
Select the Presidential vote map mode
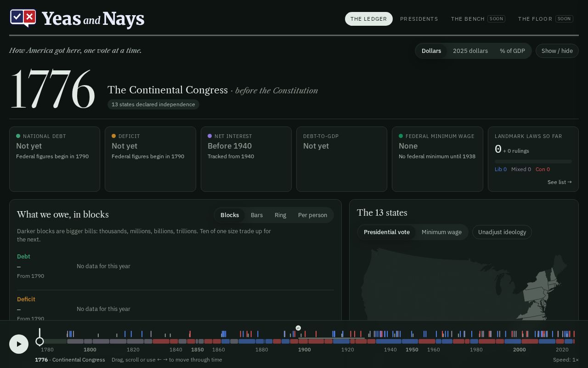pyautogui.click(x=387, y=232)
